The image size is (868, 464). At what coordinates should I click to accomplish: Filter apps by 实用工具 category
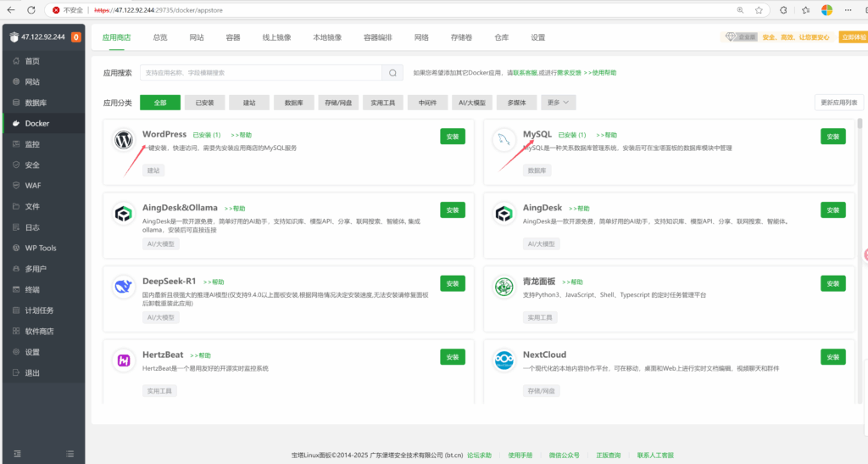click(x=383, y=103)
